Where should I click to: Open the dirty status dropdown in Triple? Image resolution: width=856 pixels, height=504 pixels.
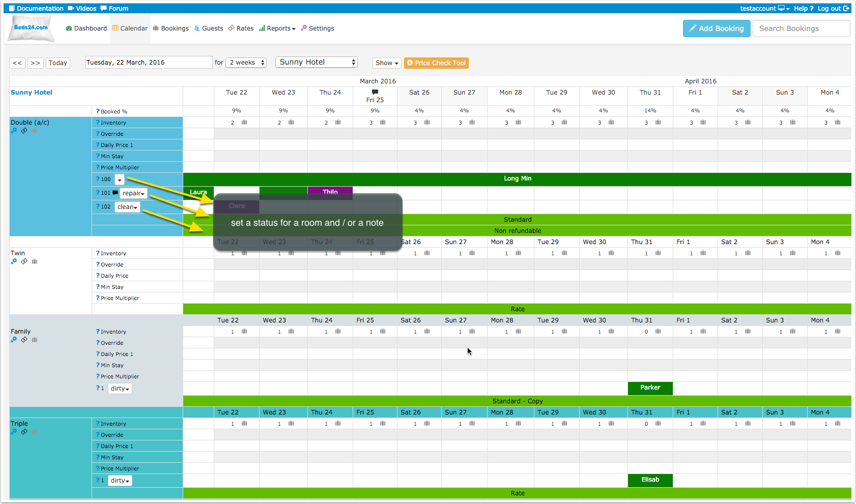(120, 481)
